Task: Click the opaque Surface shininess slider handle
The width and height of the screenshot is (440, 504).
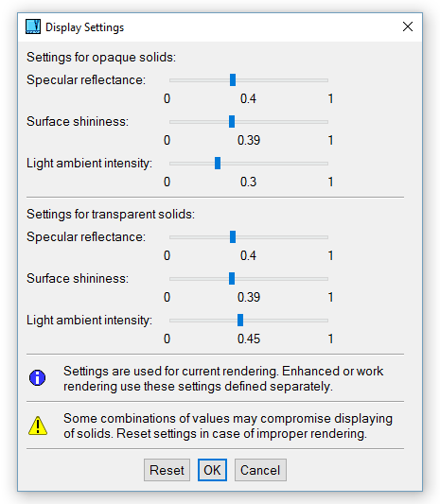Action: (232, 121)
